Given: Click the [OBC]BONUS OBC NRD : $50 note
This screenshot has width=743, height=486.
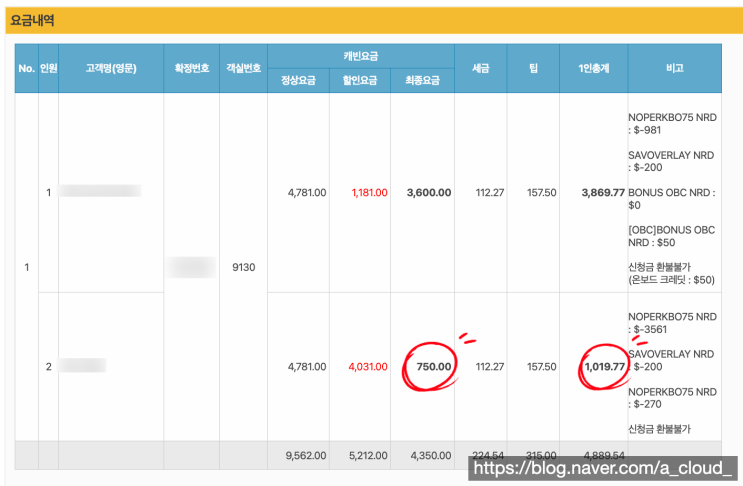Looking at the screenshot, I should (x=672, y=236).
